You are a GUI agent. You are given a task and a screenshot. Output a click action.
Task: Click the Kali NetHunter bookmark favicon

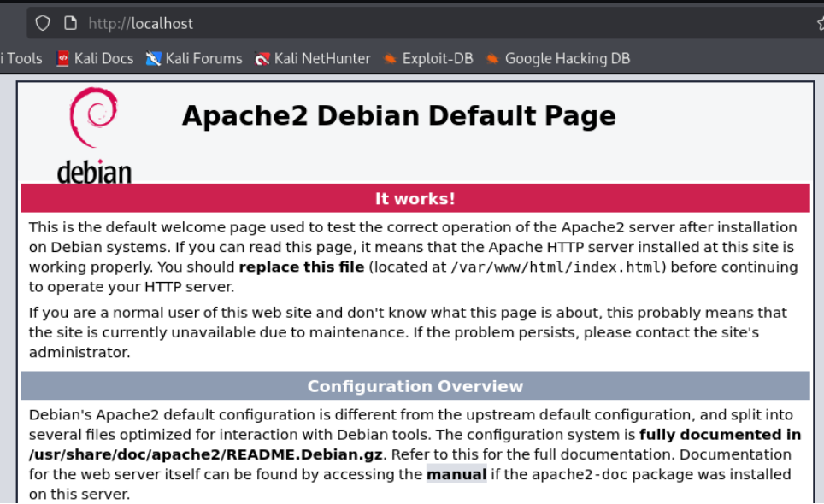point(262,58)
